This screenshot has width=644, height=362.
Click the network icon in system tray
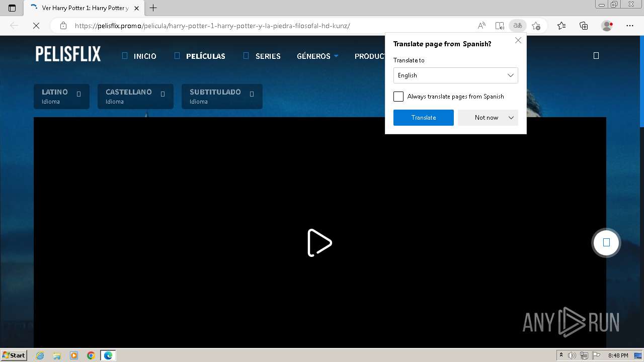pos(584,355)
